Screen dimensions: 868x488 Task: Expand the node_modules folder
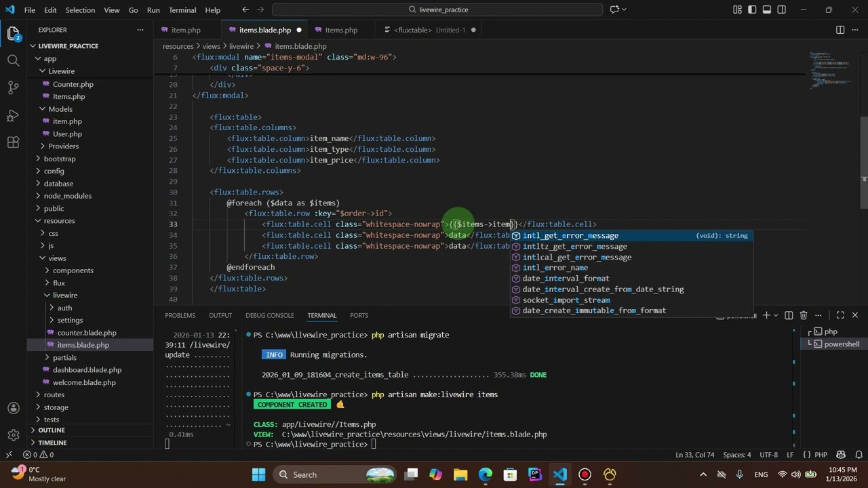pyautogui.click(x=67, y=196)
